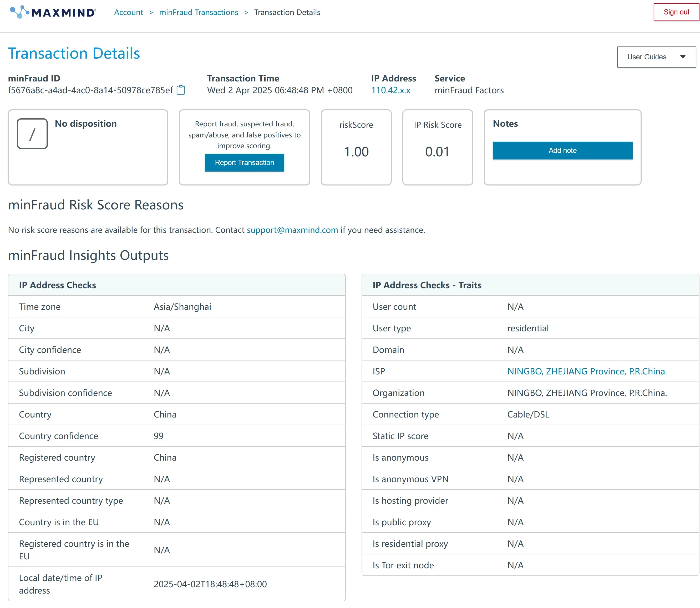The width and height of the screenshot is (700, 608).
Task: Click the Transaction Time value
Action: pyautogui.click(x=280, y=90)
